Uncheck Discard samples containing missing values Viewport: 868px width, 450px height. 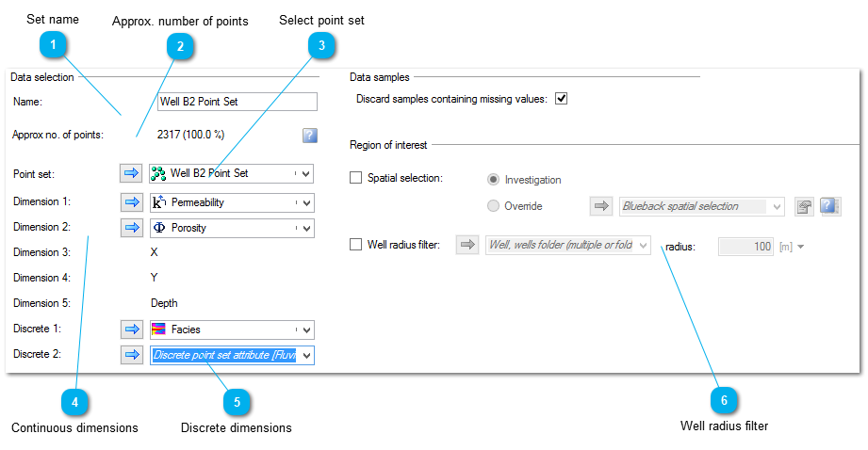(x=562, y=99)
